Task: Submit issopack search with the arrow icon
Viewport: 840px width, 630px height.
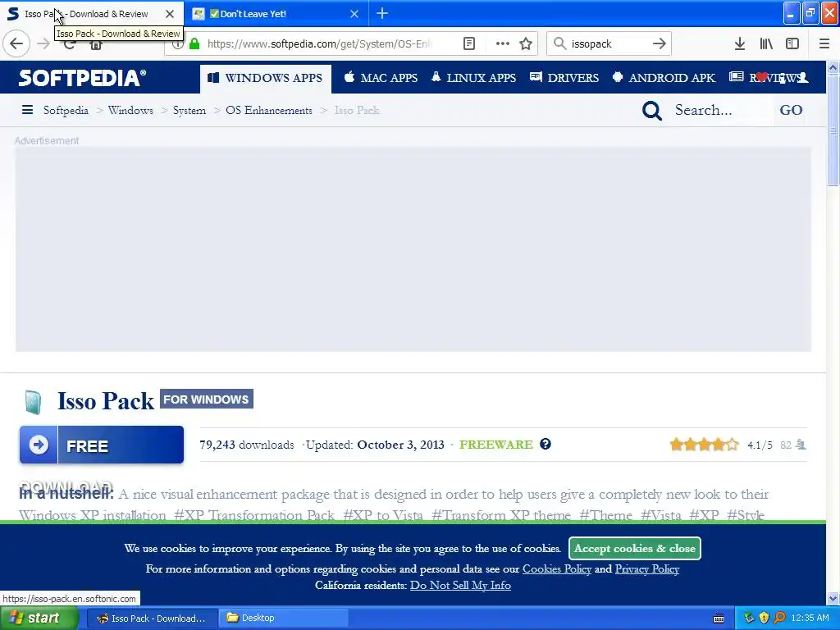Action: coord(659,43)
